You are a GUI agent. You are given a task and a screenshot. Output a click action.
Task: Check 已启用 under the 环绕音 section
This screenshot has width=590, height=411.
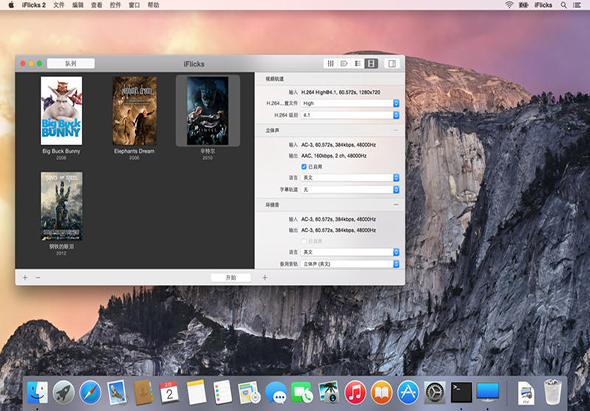coord(304,241)
